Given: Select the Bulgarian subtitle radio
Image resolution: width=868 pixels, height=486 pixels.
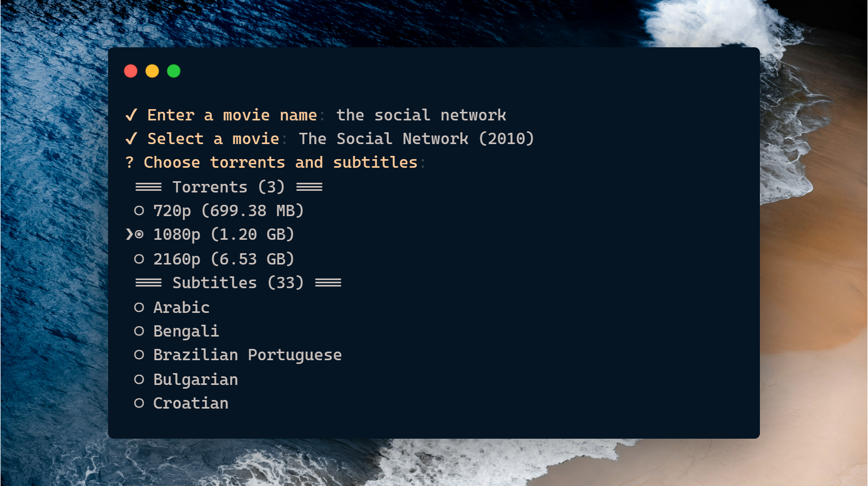Looking at the screenshot, I should [x=139, y=380].
